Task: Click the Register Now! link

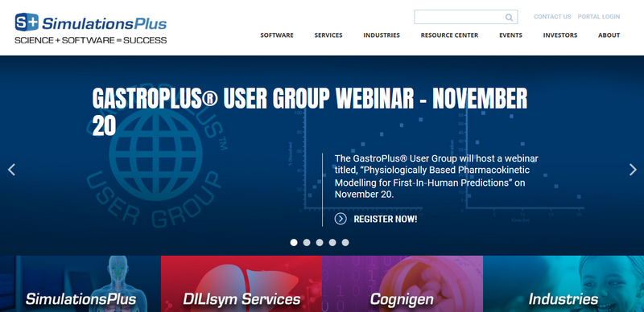Action: [386, 220]
